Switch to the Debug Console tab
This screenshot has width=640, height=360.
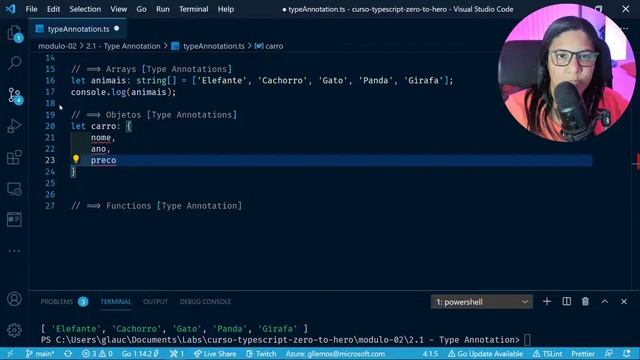click(x=205, y=302)
